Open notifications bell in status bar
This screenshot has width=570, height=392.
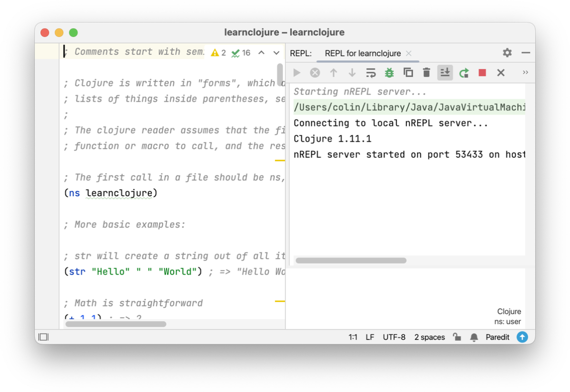(474, 338)
